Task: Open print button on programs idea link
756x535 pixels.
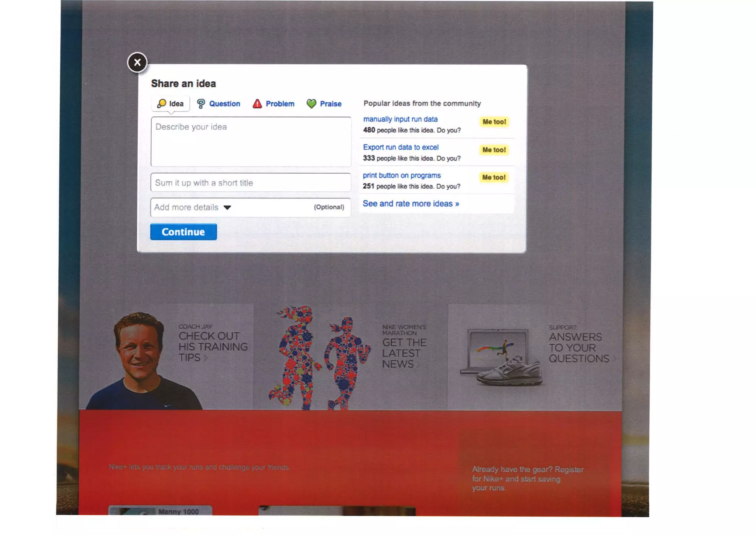Action: click(x=402, y=176)
